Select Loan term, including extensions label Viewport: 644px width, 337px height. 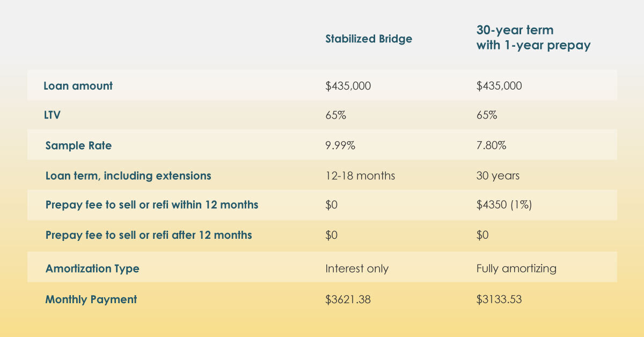click(128, 175)
